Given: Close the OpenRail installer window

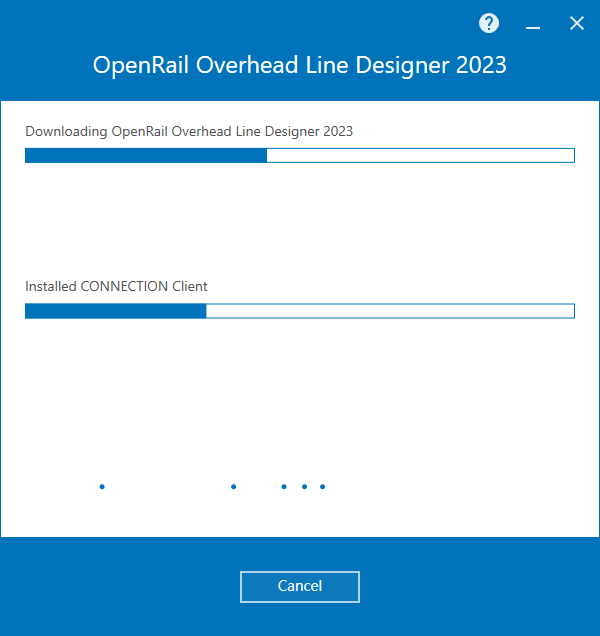Looking at the screenshot, I should (576, 23).
